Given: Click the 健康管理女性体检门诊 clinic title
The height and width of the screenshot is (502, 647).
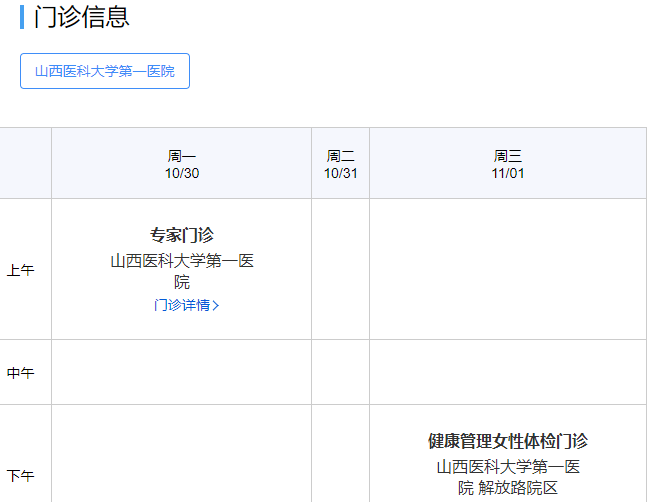Looking at the screenshot, I should coord(508,441).
